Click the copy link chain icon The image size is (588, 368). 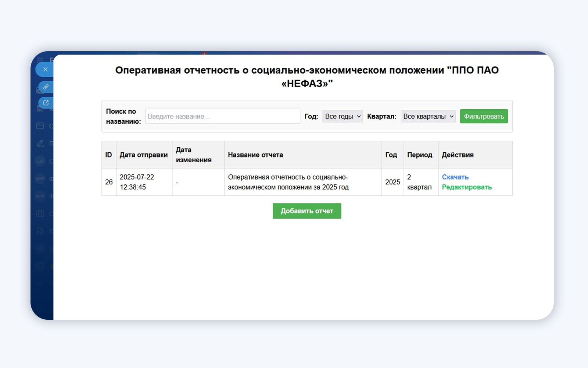pyautogui.click(x=46, y=87)
